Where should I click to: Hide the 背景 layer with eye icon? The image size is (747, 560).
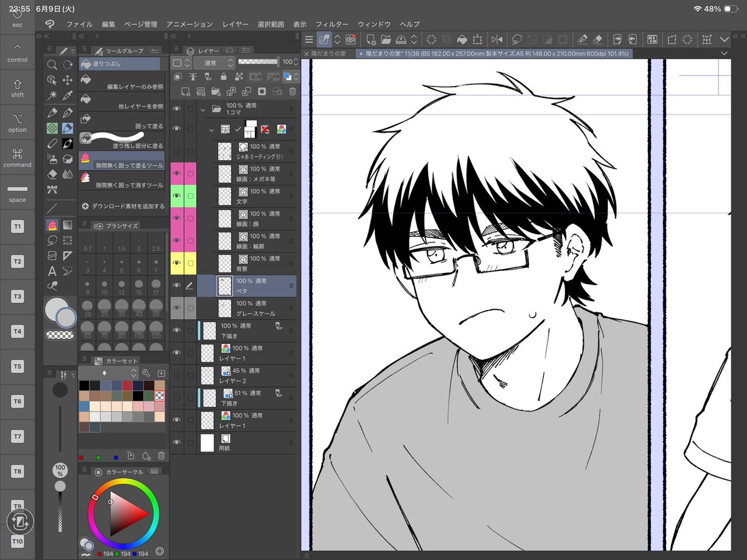(177, 263)
